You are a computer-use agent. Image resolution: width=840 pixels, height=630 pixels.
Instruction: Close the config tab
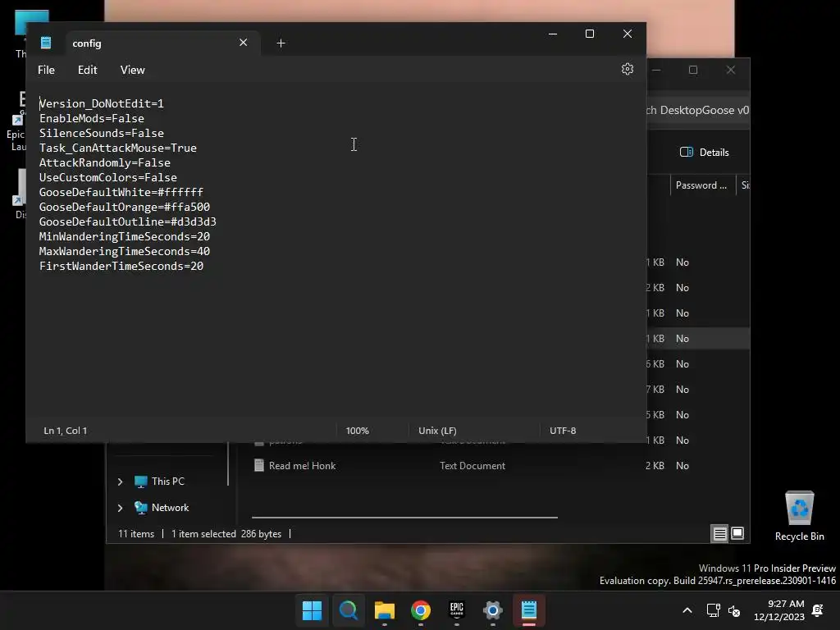243,43
